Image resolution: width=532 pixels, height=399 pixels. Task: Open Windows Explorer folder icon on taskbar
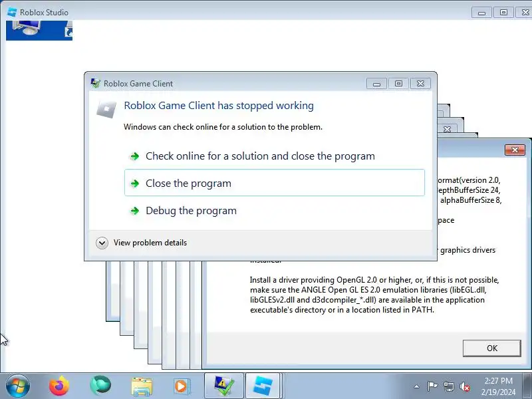tap(142, 386)
